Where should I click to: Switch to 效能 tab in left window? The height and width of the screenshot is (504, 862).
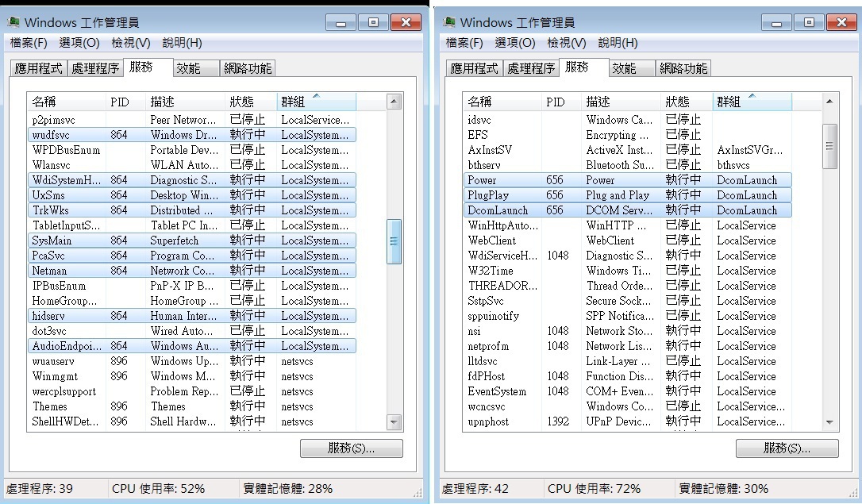click(x=196, y=68)
